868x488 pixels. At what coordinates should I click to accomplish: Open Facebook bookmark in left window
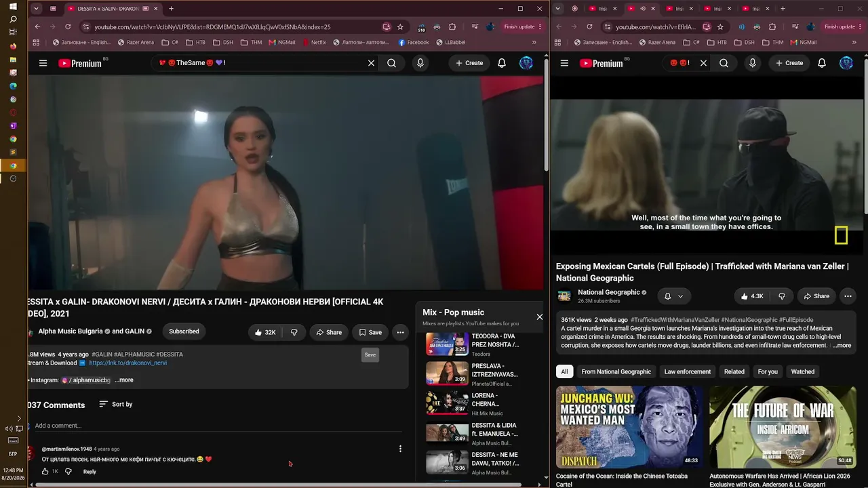point(414,42)
